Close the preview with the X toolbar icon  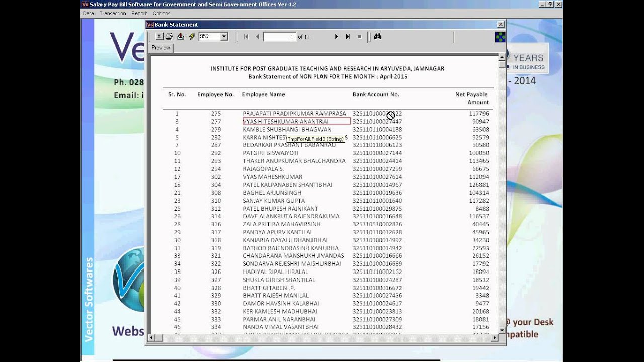tap(159, 36)
